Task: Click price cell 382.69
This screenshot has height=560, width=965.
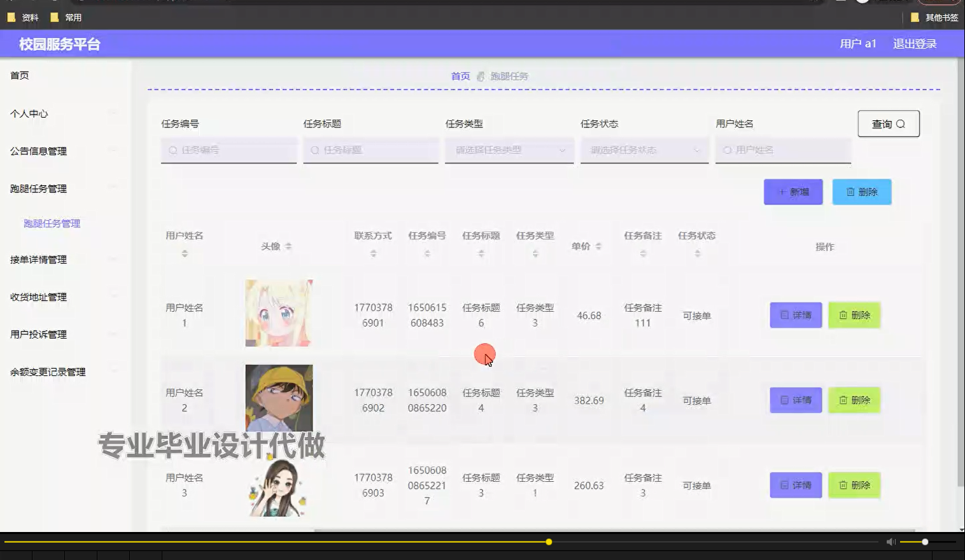Action: point(589,401)
